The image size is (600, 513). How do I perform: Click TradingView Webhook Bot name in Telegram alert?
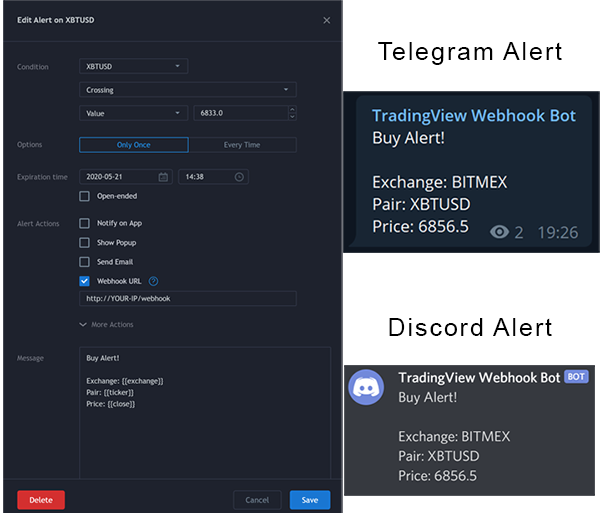(474, 116)
